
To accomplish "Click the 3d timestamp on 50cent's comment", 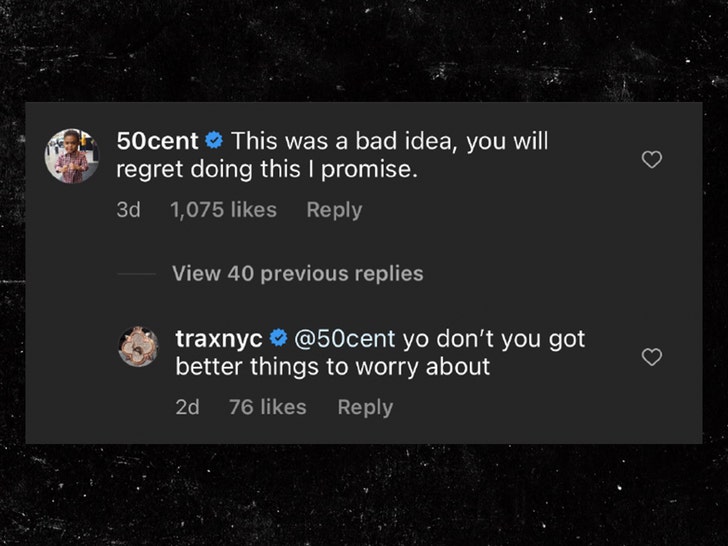I will click(128, 210).
